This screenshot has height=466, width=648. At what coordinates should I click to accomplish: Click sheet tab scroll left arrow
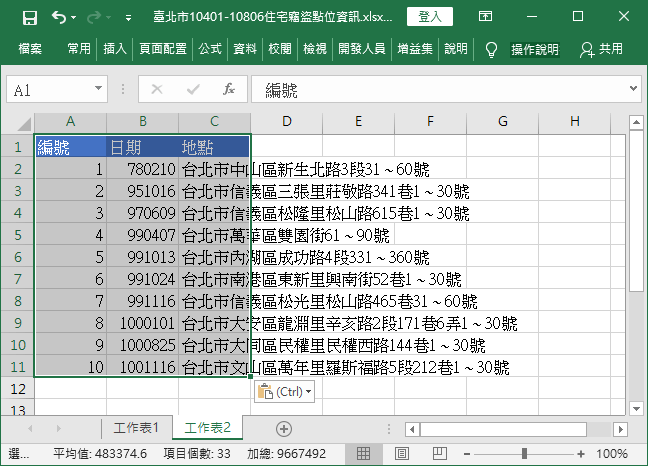click(30, 429)
